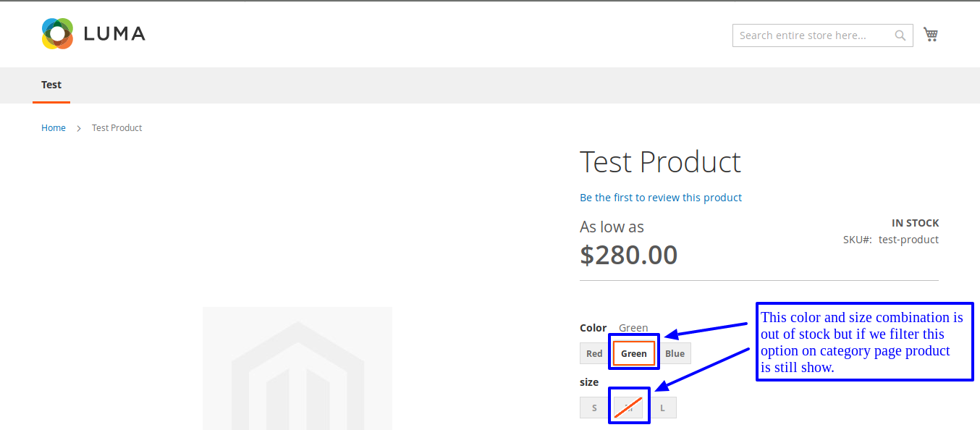Viewport: 980px width, 430px height.
Task: Click 'Be the first to review this product'
Action: pos(660,197)
